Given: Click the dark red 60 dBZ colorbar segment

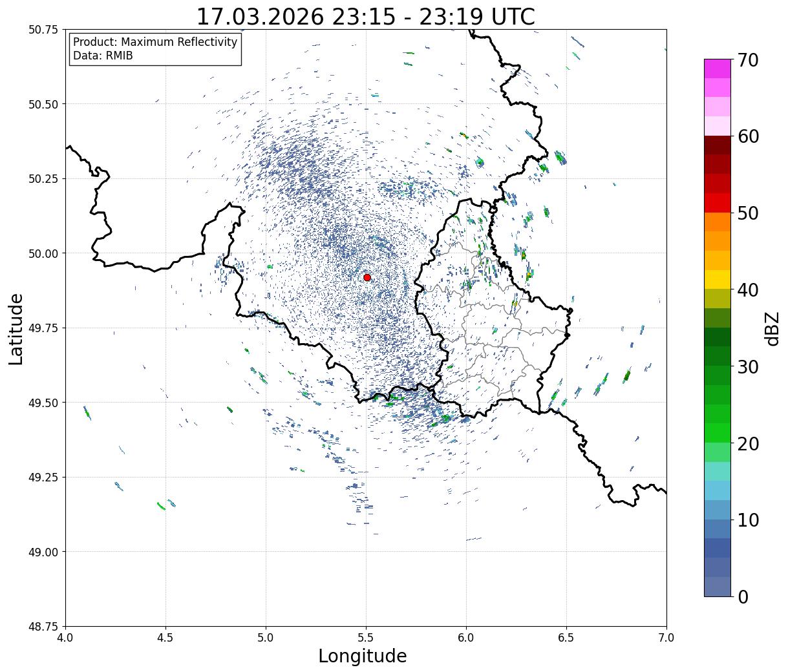Looking at the screenshot, I should pos(718,145).
